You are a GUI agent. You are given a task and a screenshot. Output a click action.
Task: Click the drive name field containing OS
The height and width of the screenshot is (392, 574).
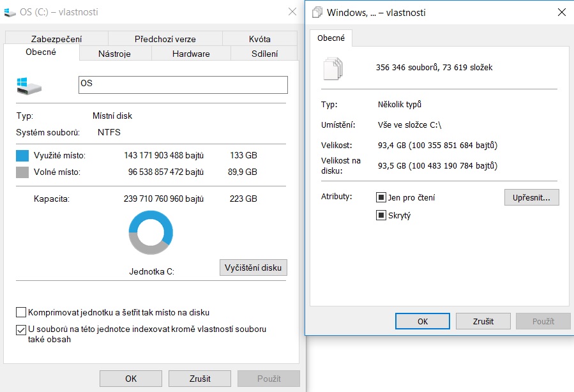(x=183, y=85)
